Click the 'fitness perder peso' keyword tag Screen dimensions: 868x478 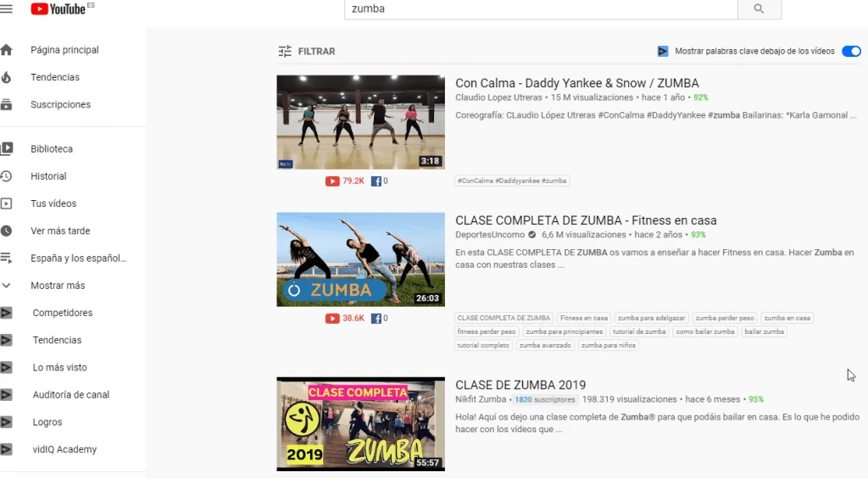click(487, 332)
